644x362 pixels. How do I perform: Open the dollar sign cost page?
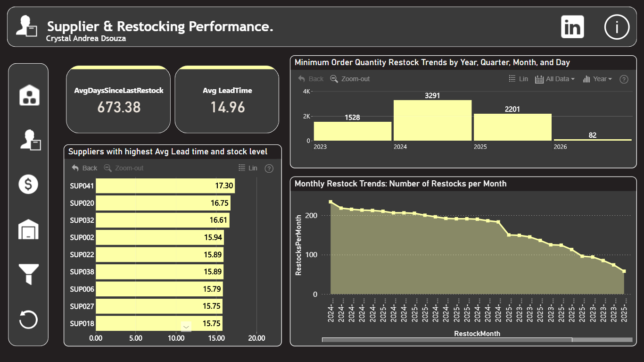(x=28, y=184)
